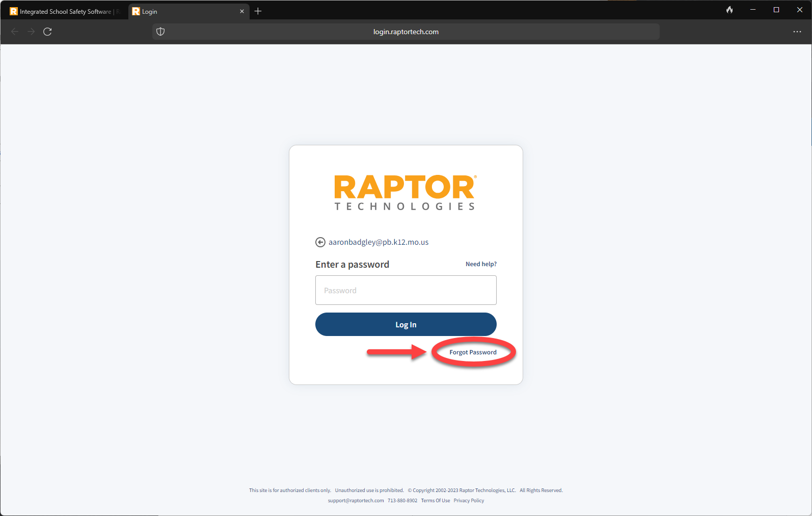This screenshot has height=516, width=812.
Task: Email support@raptortech.com from footer
Action: pos(356,501)
